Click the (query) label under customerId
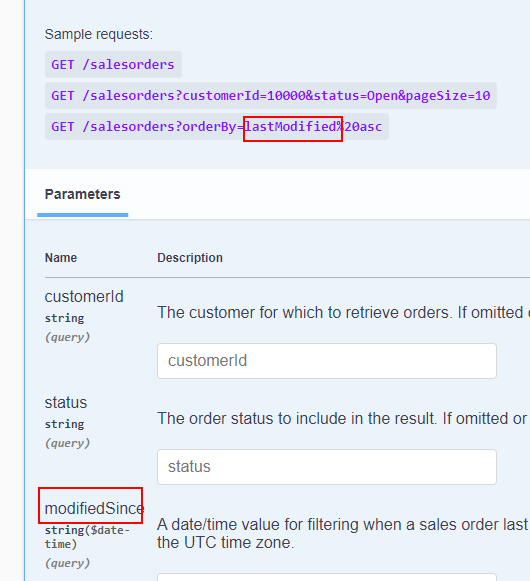This screenshot has height=581, width=530. [67, 337]
